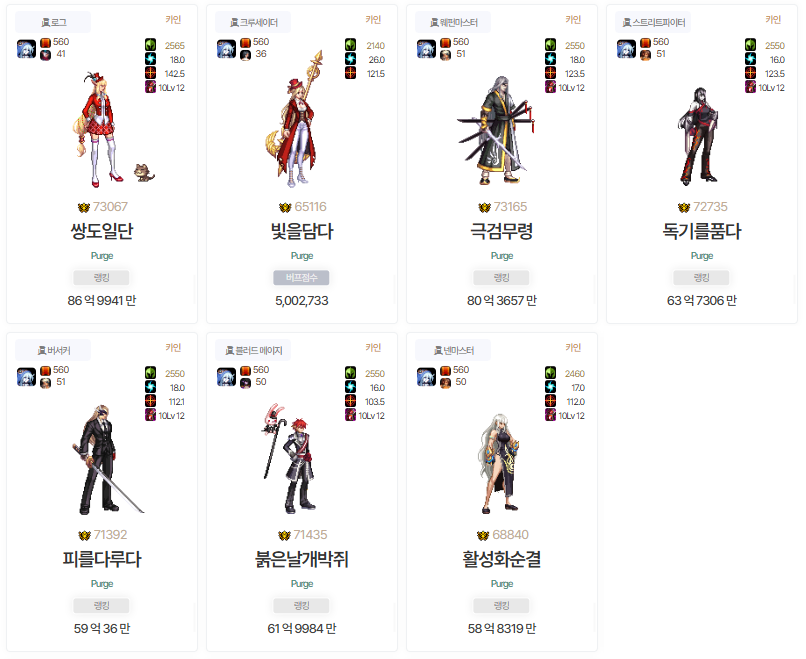
Task: Click the 랭킹 badge under 활성화순결
Action: [501, 606]
